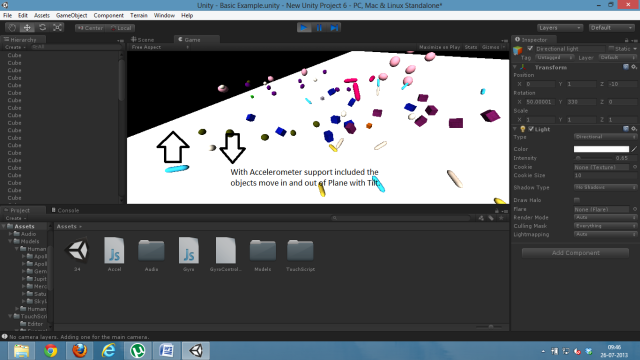Switch to the Scene tab
Screen dimensions: 640x360
143,40
